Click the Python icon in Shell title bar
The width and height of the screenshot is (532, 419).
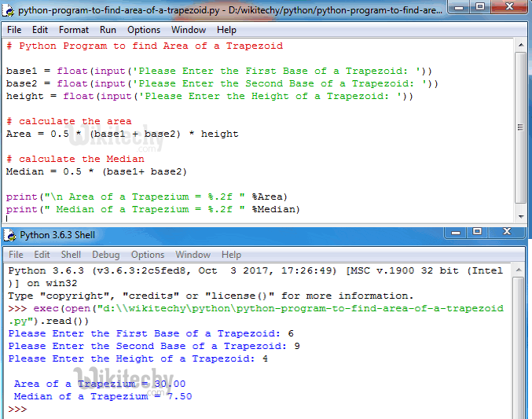9,235
